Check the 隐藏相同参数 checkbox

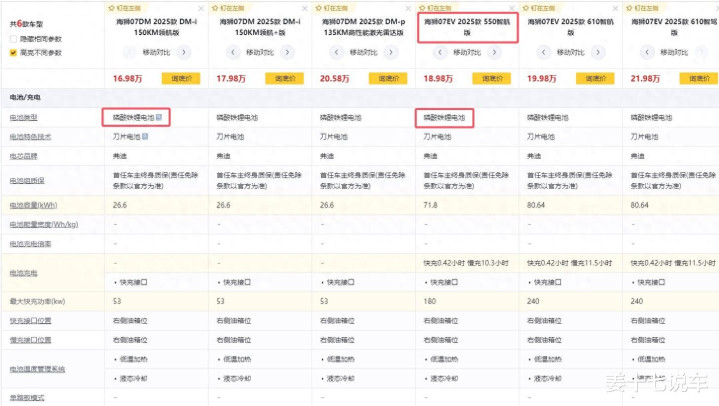tap(12, 38)
